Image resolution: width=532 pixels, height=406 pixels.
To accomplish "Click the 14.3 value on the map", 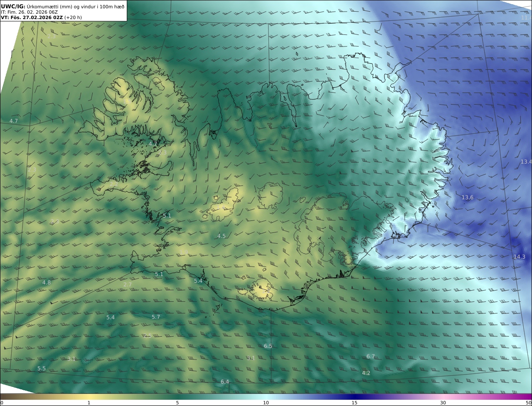I will (x=520, y=257).
